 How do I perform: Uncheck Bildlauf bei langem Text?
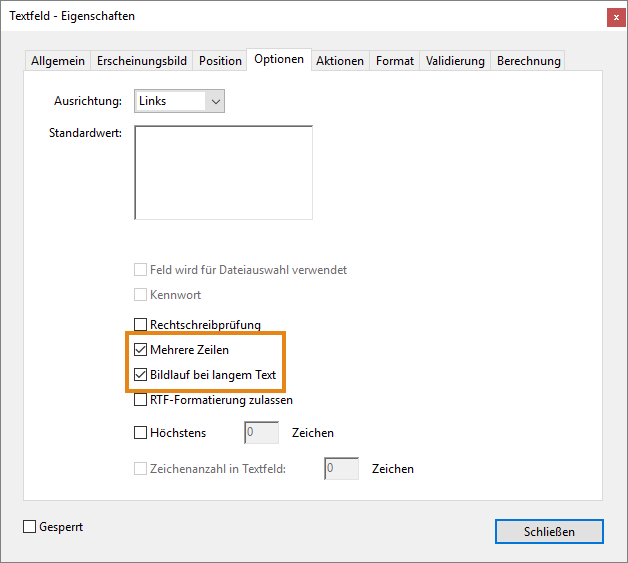[x=140, y=375]
